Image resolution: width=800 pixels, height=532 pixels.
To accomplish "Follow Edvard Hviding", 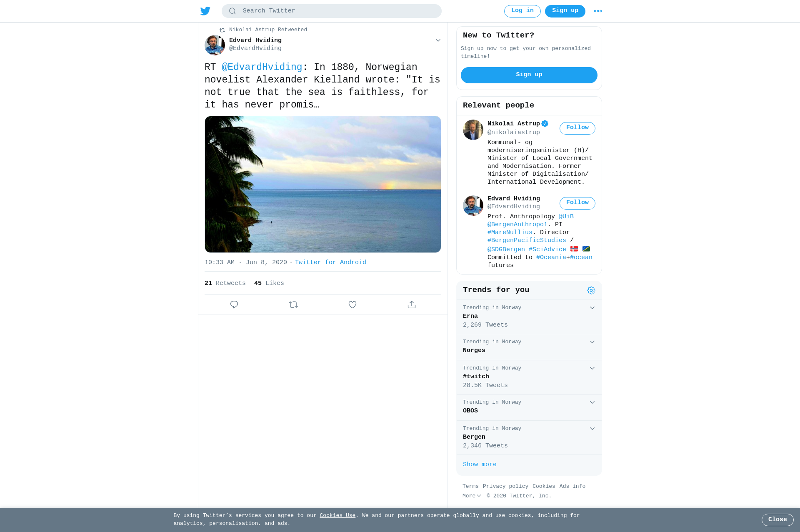I will (x=577, y=203).
